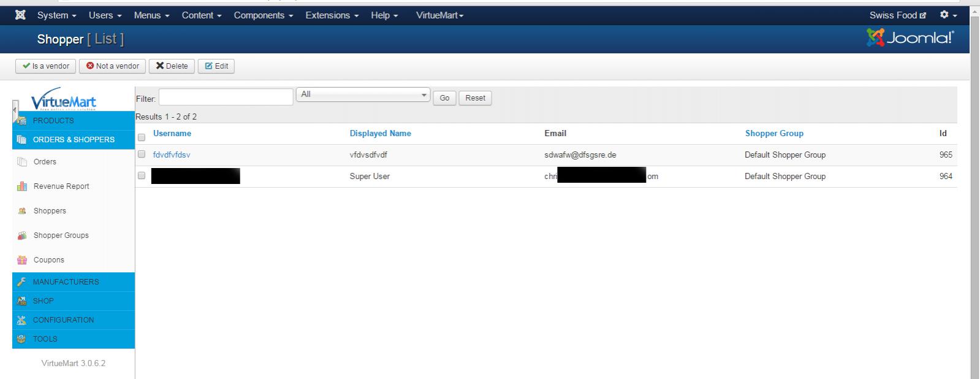The height and width of the screenshot is (379, 980).
Task: Click the Shoppers icon in sidebar
Action: [x=22, y=211]
